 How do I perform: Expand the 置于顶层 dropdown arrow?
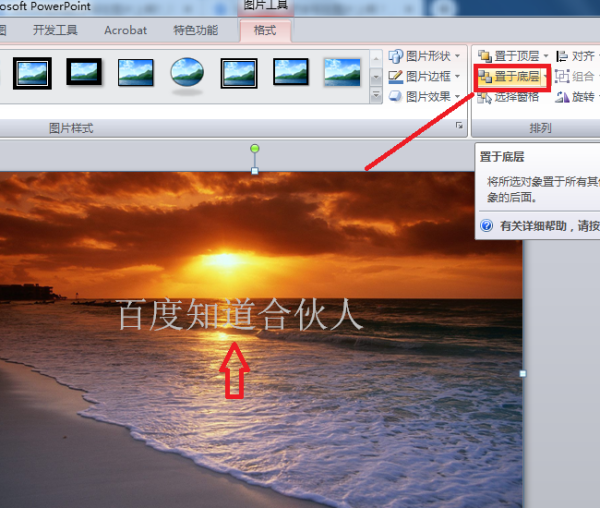coord(546,56)
